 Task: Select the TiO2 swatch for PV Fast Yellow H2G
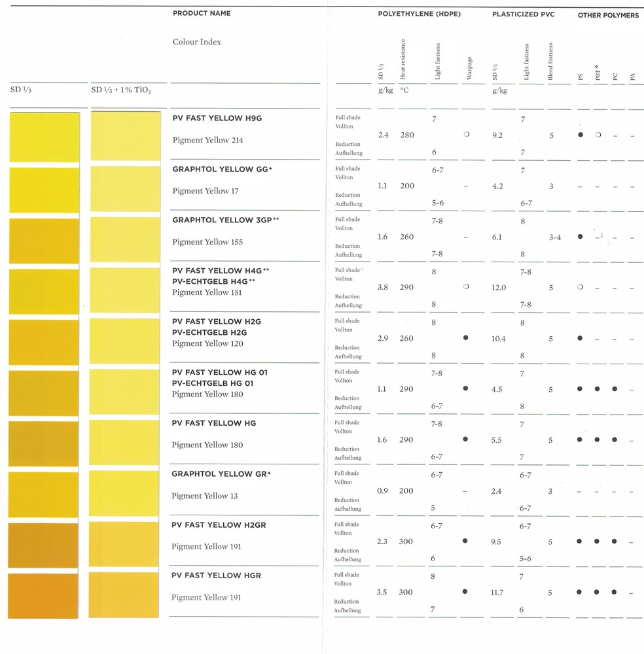(x=124, y=341)
